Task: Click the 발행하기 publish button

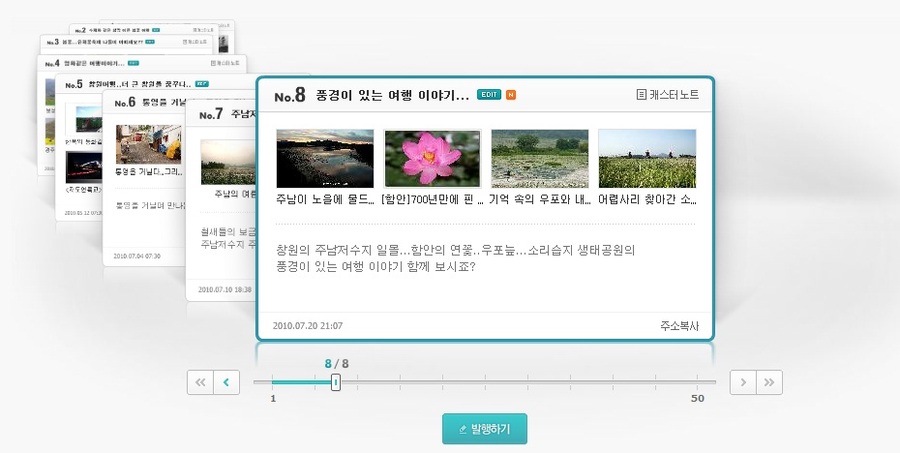Action: pos(484,429)
